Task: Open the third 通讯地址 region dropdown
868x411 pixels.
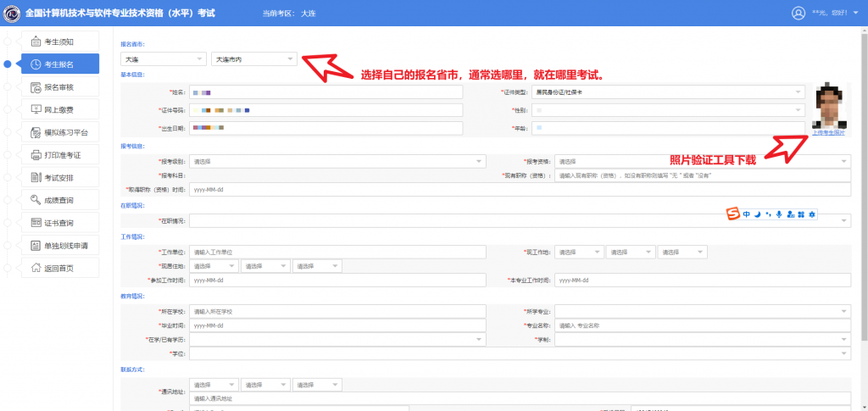Action: pos(317,385)
